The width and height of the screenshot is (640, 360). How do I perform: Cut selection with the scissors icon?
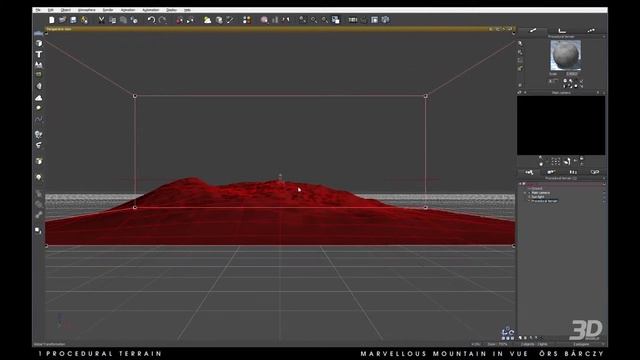pos(101,20)
